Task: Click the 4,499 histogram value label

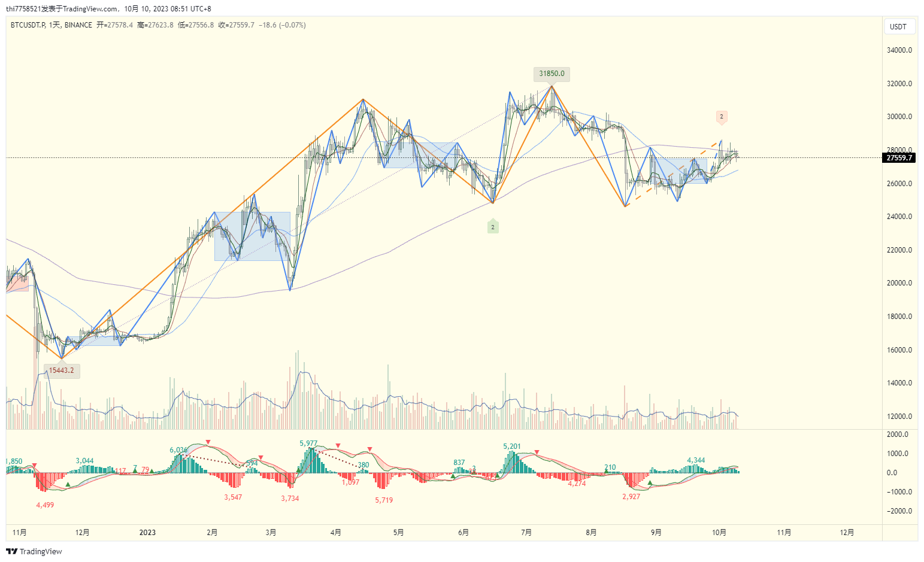Action: coord(45,505)
